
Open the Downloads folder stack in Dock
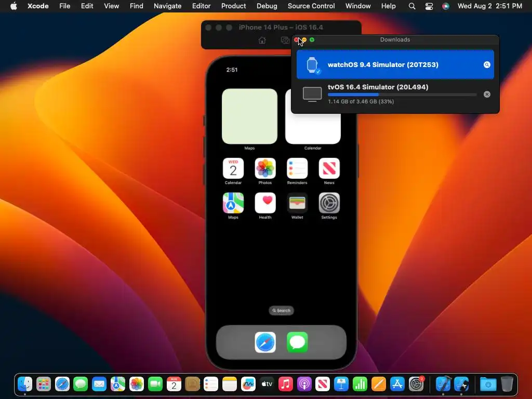[x=488, y=384]
